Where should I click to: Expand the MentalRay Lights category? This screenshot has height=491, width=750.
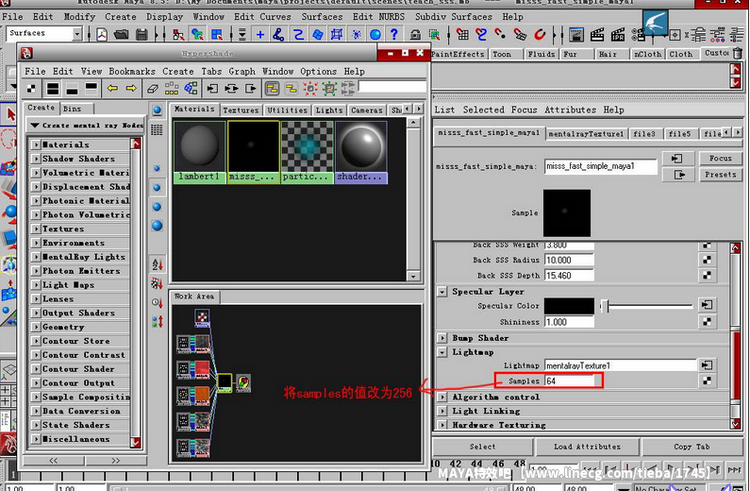[36, 257]
